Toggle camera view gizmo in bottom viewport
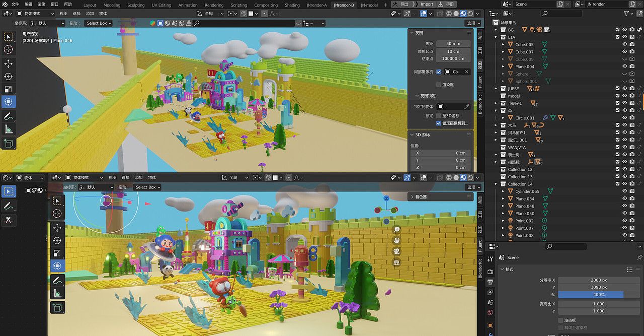The image size is (644, 336). [396, 252]
